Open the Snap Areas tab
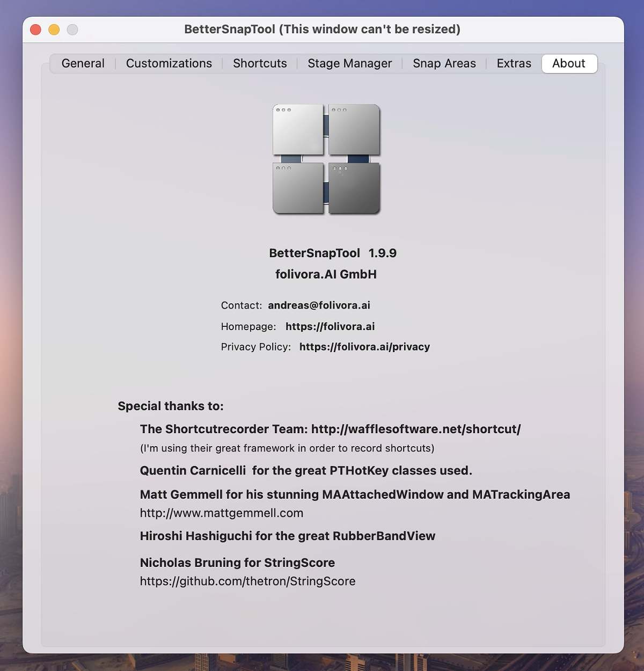Viewport: 644px width, 671px height. point(444,63)
